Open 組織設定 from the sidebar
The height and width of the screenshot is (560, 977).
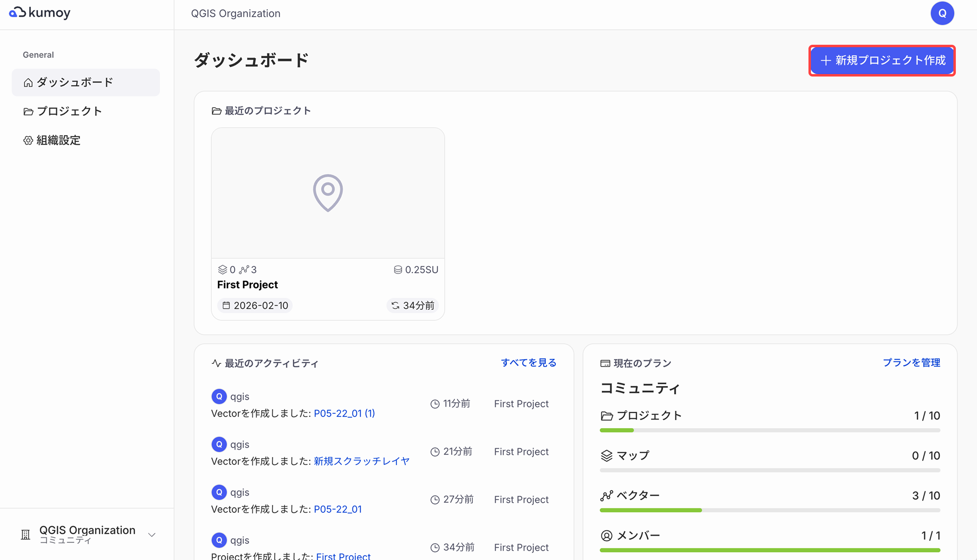click(x=57, y=140)
